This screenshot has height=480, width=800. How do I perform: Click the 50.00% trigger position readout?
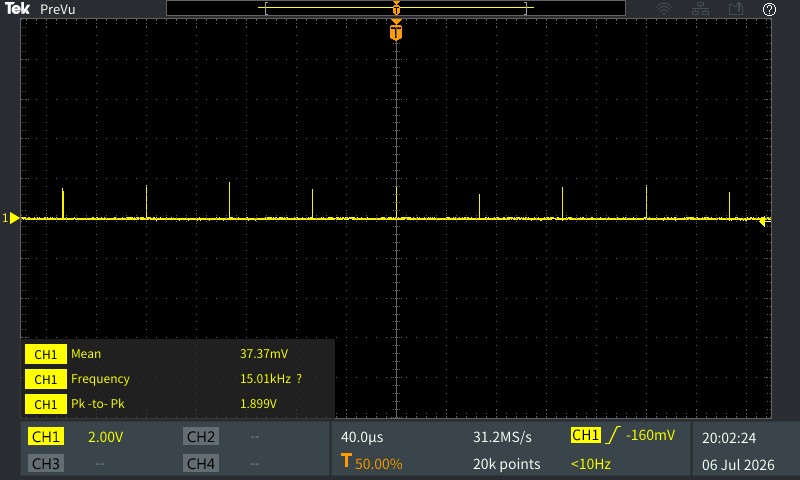click(x=379, y=464)
